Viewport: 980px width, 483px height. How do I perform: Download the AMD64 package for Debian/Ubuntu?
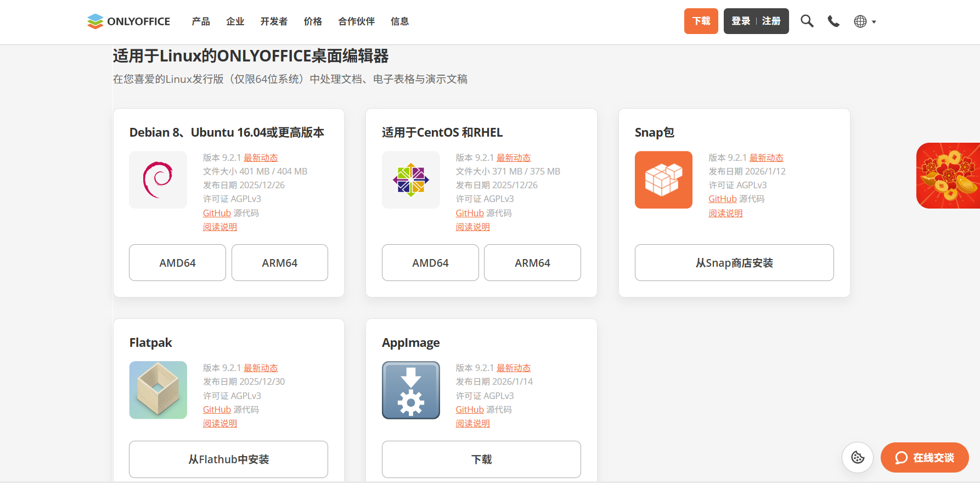[178, 263]
